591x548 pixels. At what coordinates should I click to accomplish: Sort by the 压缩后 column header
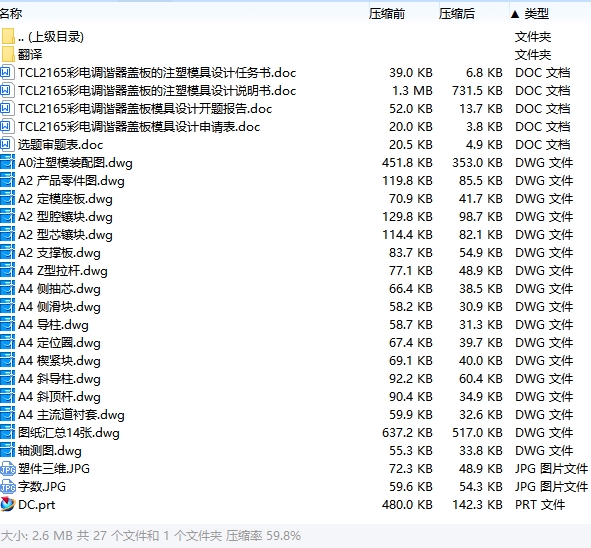point(456,14)
